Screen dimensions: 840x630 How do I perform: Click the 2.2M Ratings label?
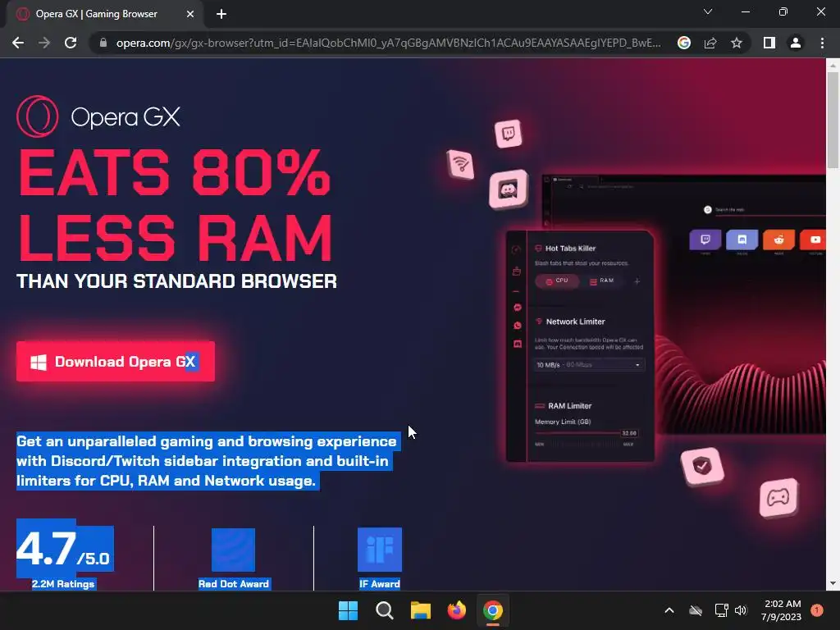63,584
